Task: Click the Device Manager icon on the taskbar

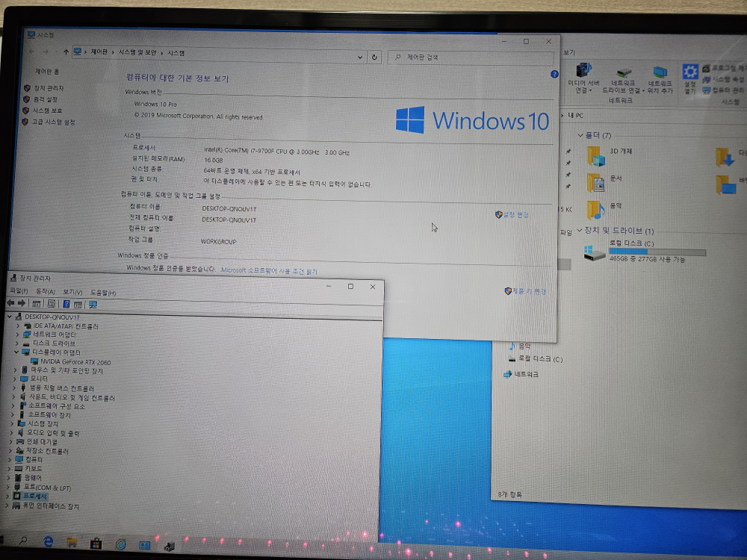Action: [169, 547]
